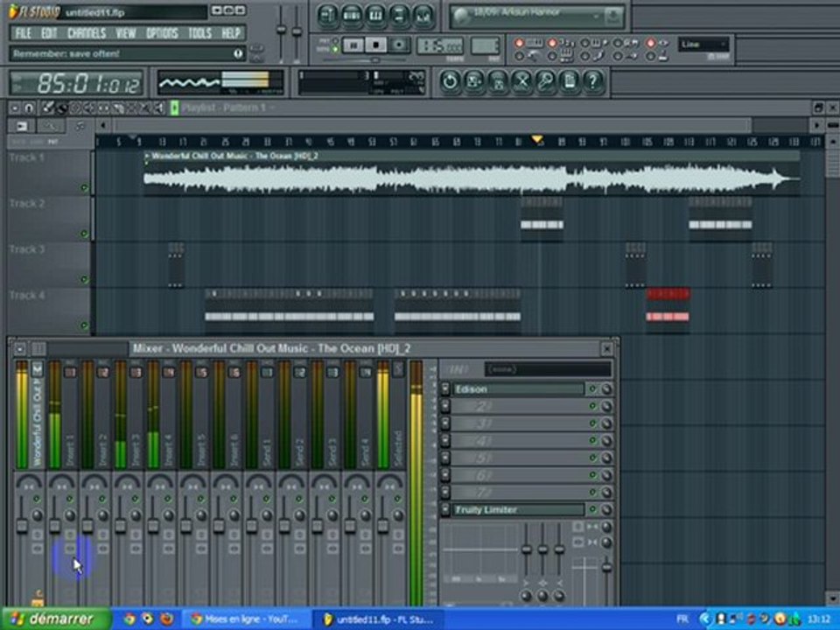
Task: Mute playlist Track 1 with green LED
Action: (84, 187)
